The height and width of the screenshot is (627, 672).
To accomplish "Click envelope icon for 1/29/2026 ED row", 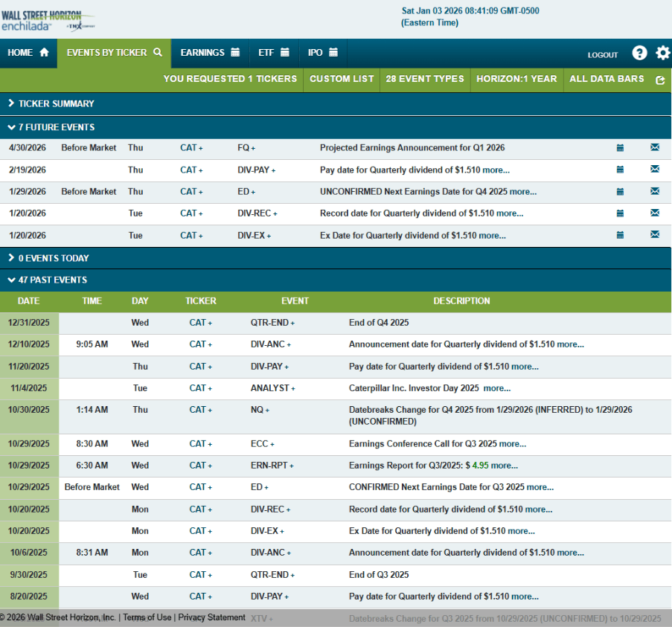I will point(655,191).
